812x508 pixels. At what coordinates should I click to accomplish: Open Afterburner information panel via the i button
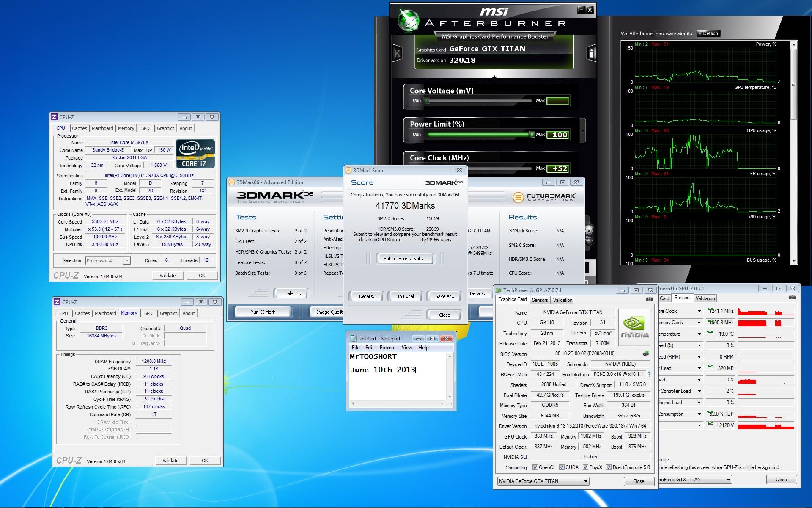592,53
